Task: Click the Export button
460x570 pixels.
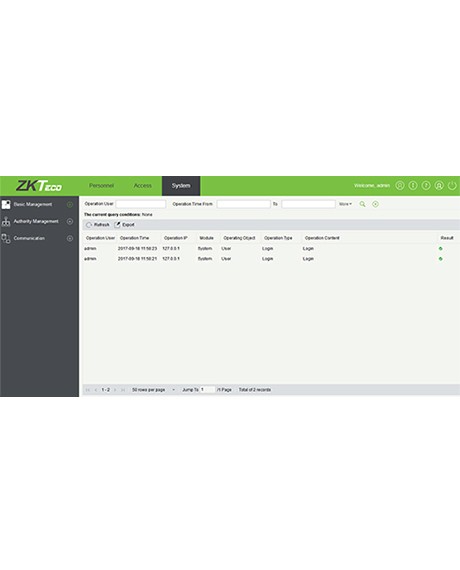Action: click(x=125, y=225)
